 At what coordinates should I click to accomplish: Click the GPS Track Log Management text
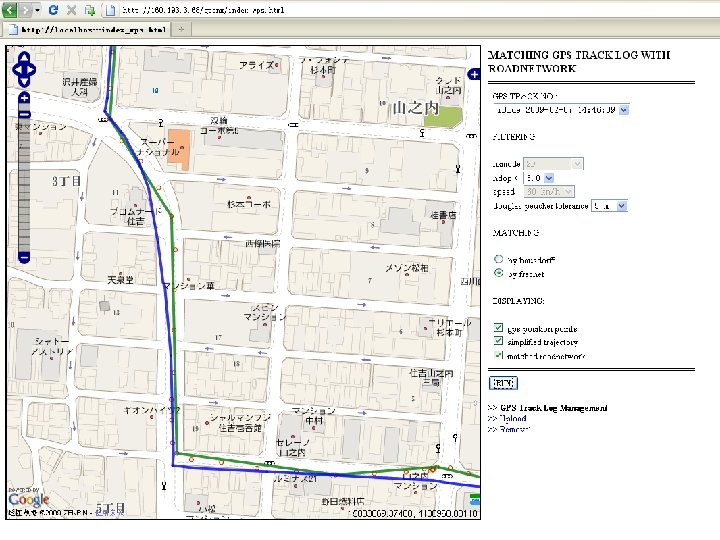point(553,408)
